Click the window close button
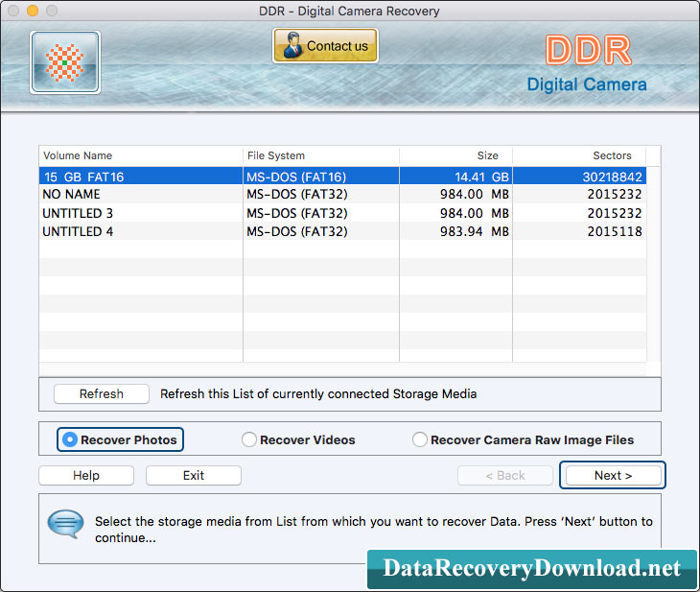This screenshot has height=592, width=700. (x=13, y=11)
